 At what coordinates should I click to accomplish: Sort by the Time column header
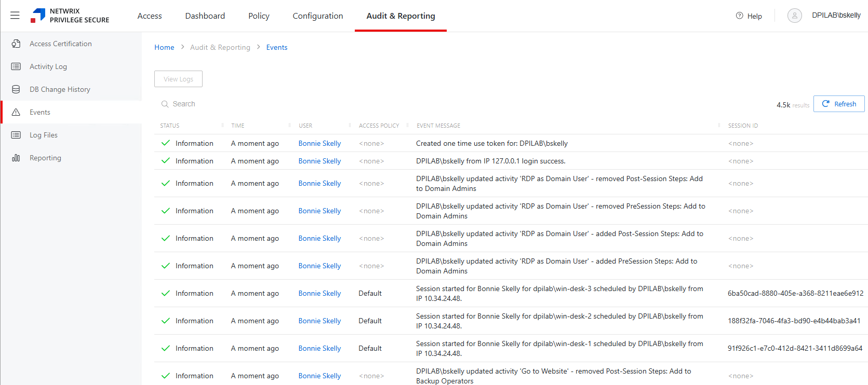(238, 126)
